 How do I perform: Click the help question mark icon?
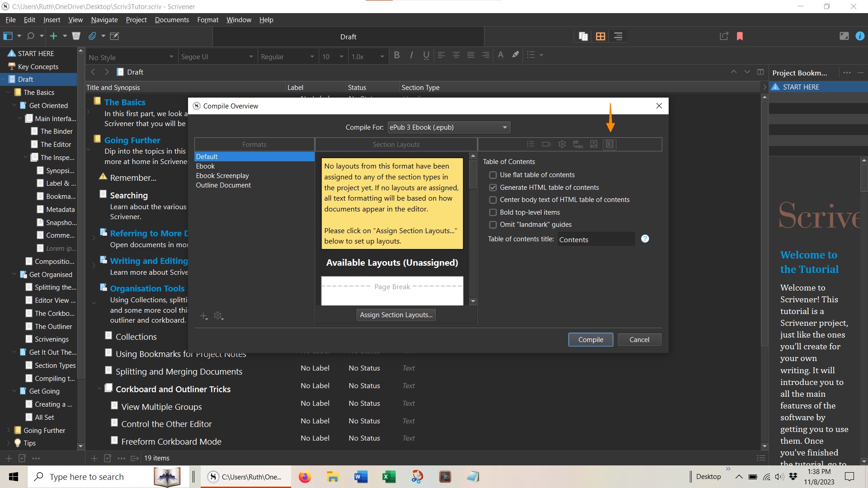pos(645,239)
